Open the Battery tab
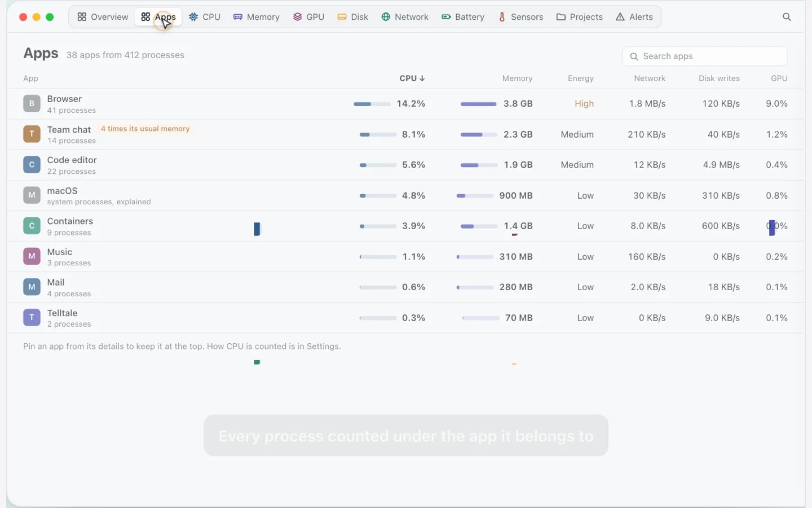Viewport: 812px width, 508px height. coord(463,17)
